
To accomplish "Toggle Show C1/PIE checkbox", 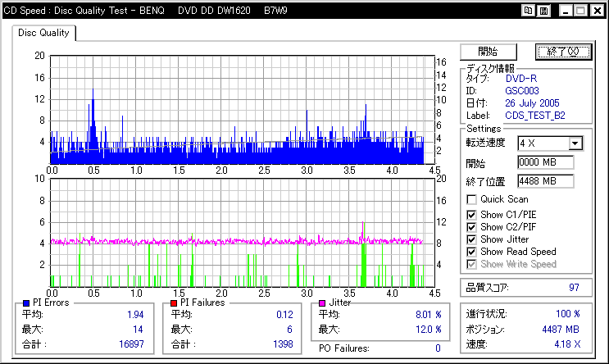I will (471, 215).
